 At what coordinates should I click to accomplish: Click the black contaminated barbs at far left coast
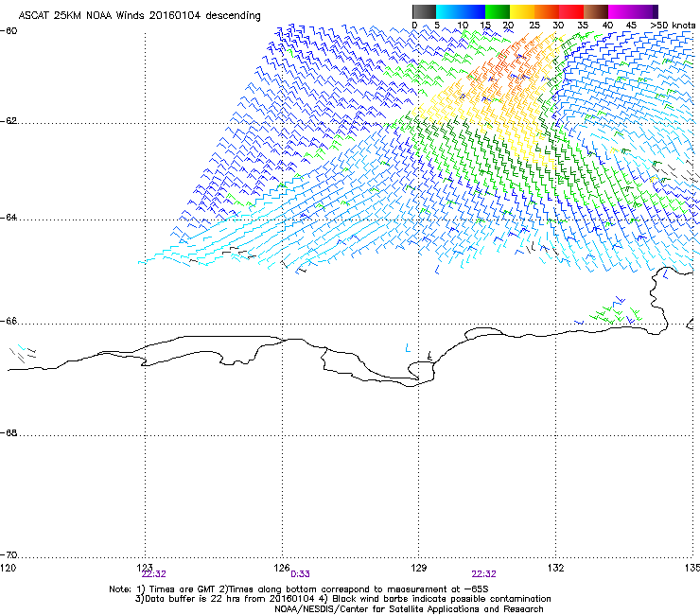point(24,353)
